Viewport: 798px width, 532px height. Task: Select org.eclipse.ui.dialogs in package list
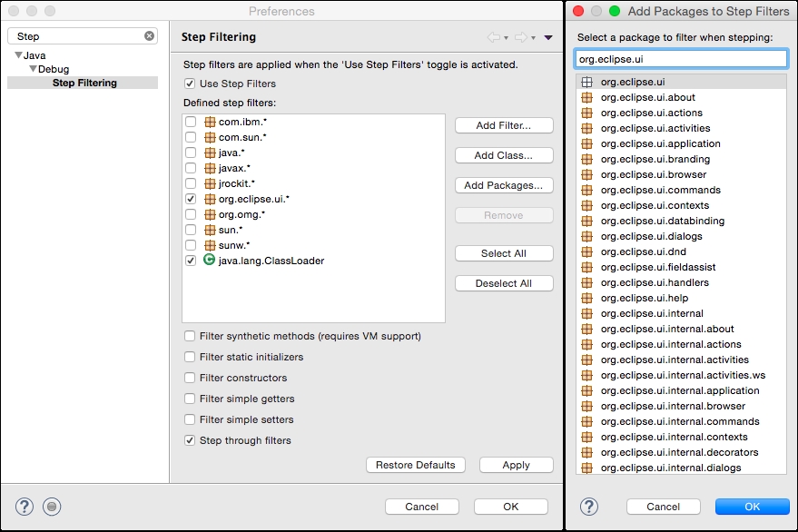pos(651,236)
